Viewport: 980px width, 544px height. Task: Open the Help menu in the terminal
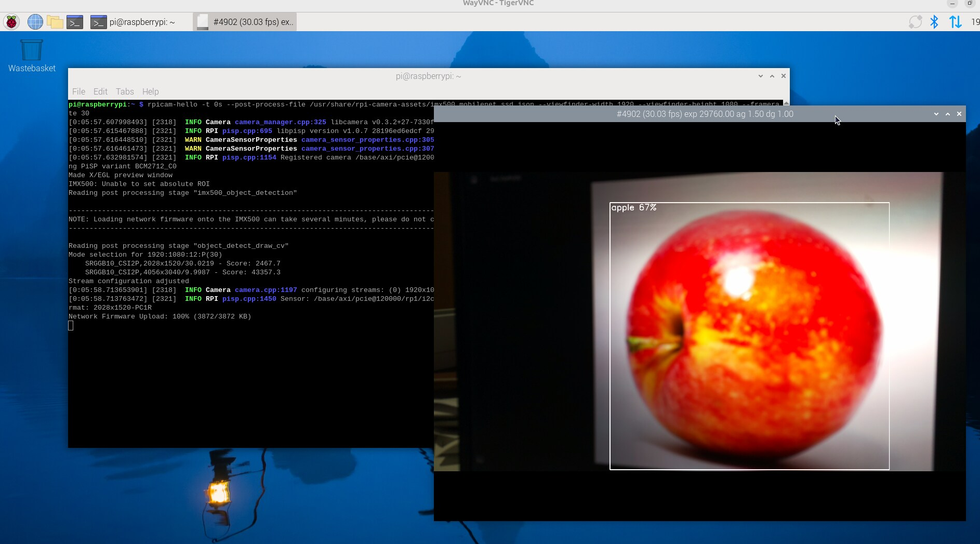pos(151,91)
